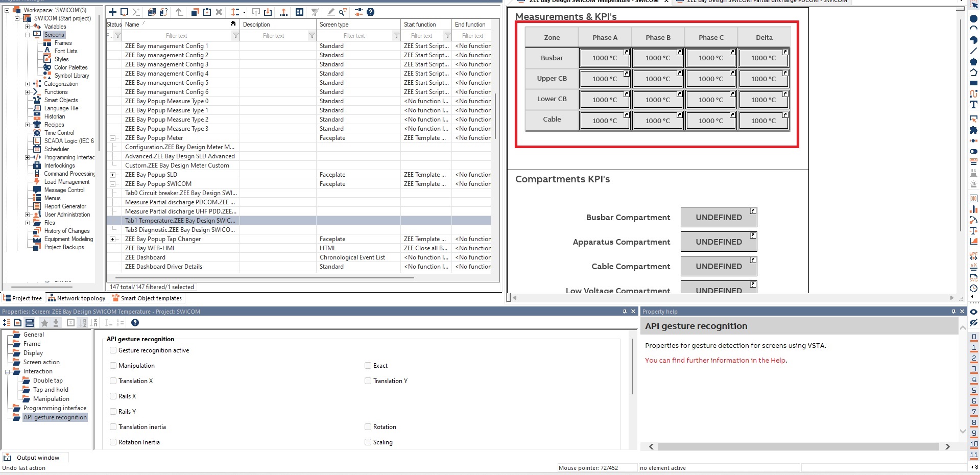The height and width of the screenshot is (475, 980).
Task: Click the sort descending Z-A icon in Properties
Action: 93,322
